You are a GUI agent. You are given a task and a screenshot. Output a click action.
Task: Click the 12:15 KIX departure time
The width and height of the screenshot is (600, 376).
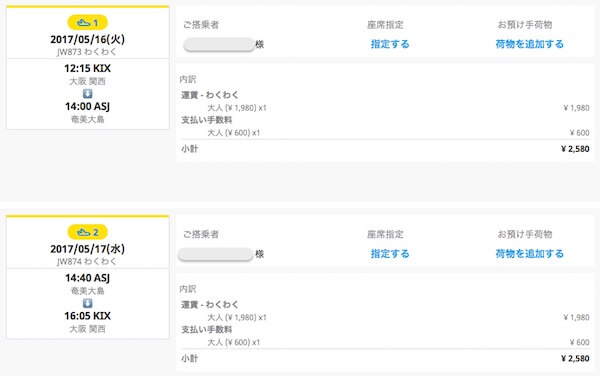pos(88,68)
